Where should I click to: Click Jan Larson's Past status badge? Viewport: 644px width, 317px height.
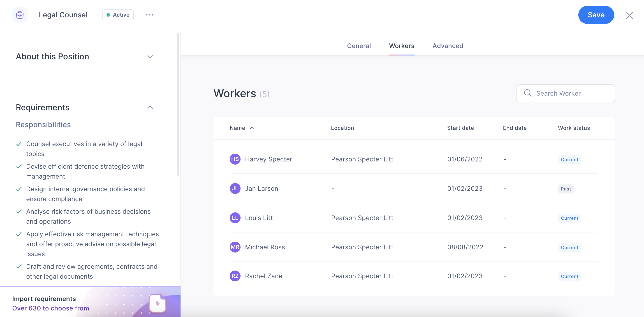565,189
